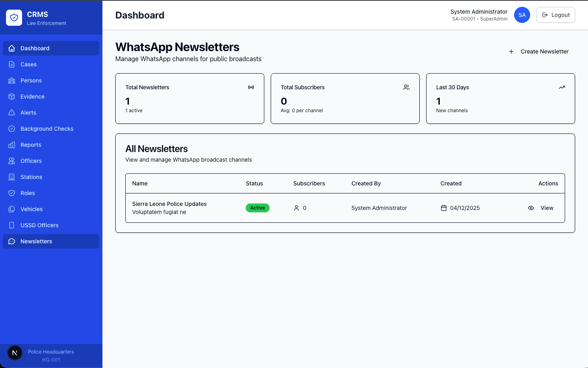Click the broadcast icon on Total Newsletters card
The width and height of the screenshot is (588, 368).
(x=251, y=87)
